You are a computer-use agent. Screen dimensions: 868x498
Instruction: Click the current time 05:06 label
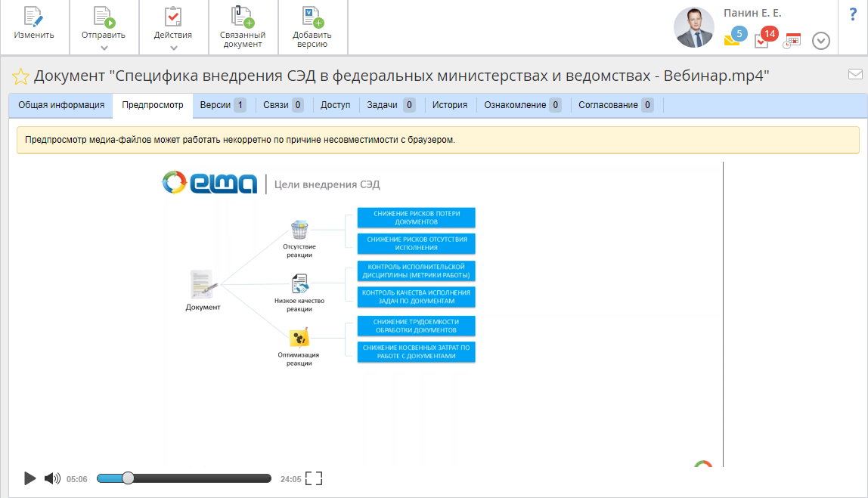77,479
